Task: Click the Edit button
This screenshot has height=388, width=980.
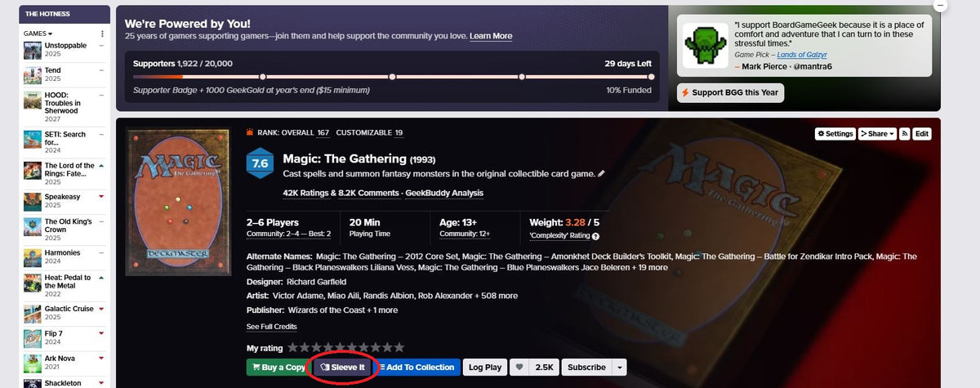Action: tap(922, 134)
